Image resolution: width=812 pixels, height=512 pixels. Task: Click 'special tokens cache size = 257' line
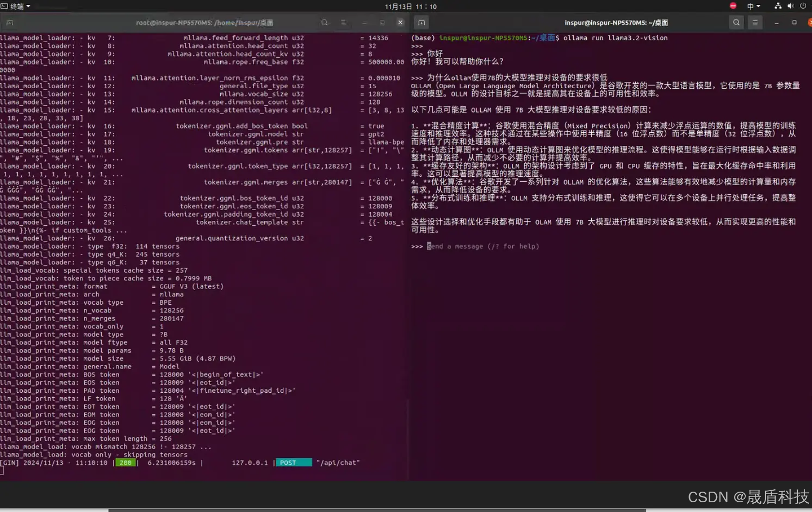[94, 270]
